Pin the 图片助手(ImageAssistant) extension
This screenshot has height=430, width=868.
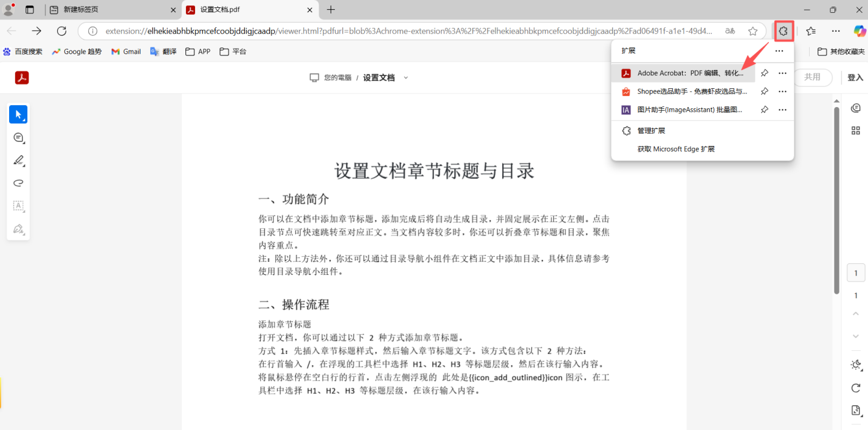pos(764,109)
